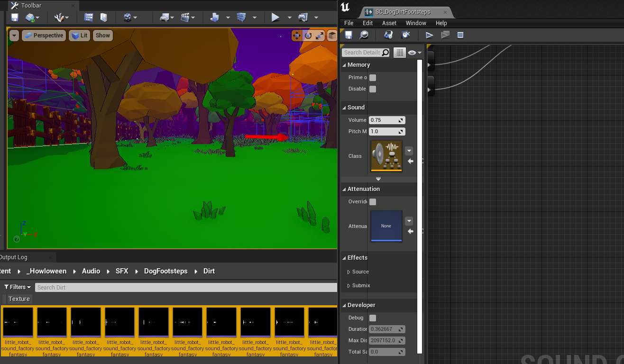
Task: Navigate to the DogFootsteps breadcrumb
Action: click(x=165, y=272)
